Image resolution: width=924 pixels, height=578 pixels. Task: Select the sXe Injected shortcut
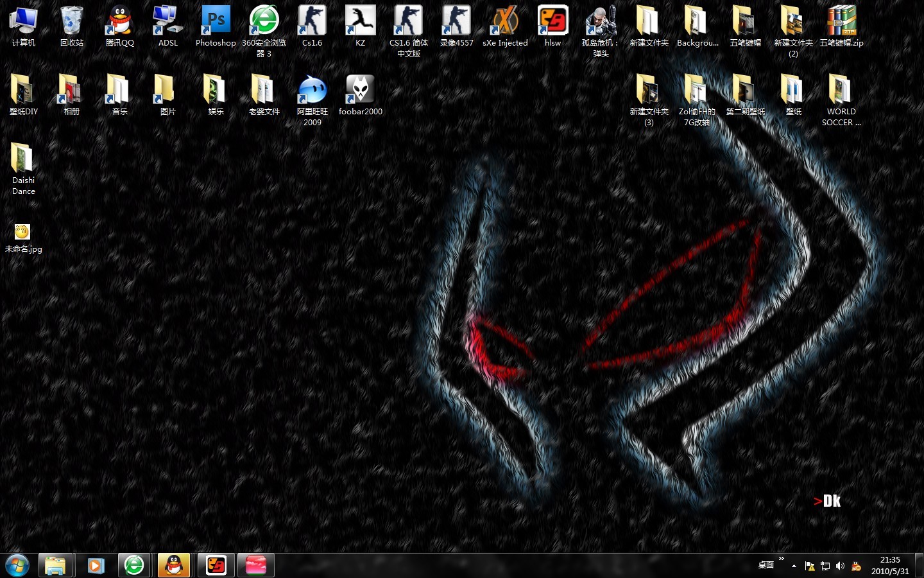tap(505, 27)
